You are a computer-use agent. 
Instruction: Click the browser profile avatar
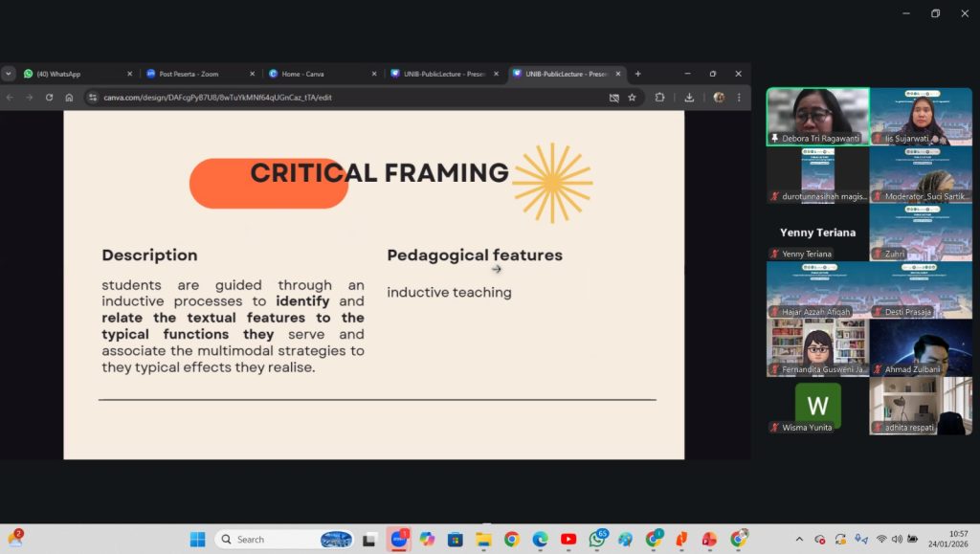tap(719, 98)
